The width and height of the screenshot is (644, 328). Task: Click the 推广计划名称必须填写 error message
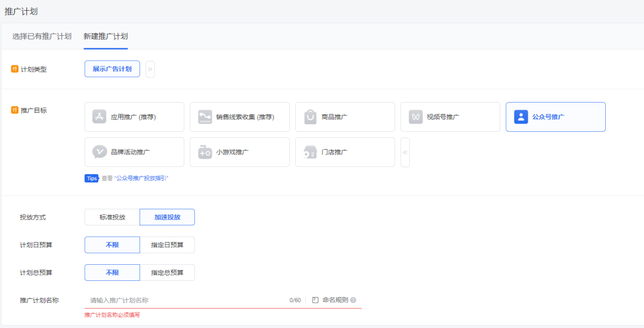point(112,315)
